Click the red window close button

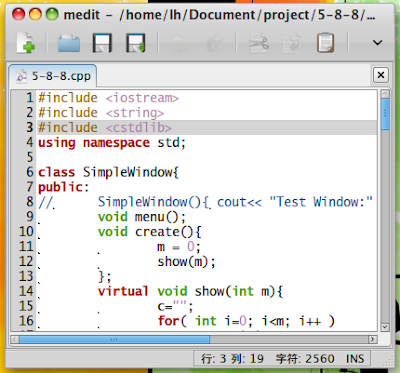point(19,14)
